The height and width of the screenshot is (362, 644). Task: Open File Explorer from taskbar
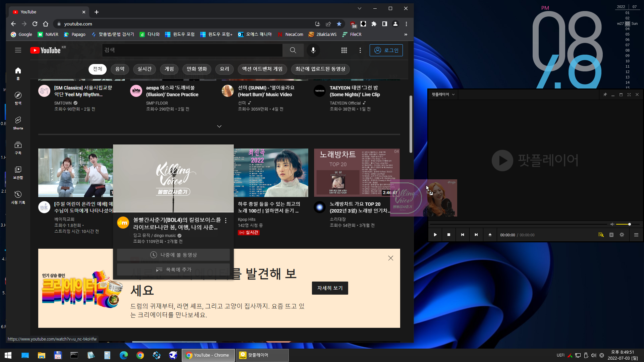tap(41, 355)
